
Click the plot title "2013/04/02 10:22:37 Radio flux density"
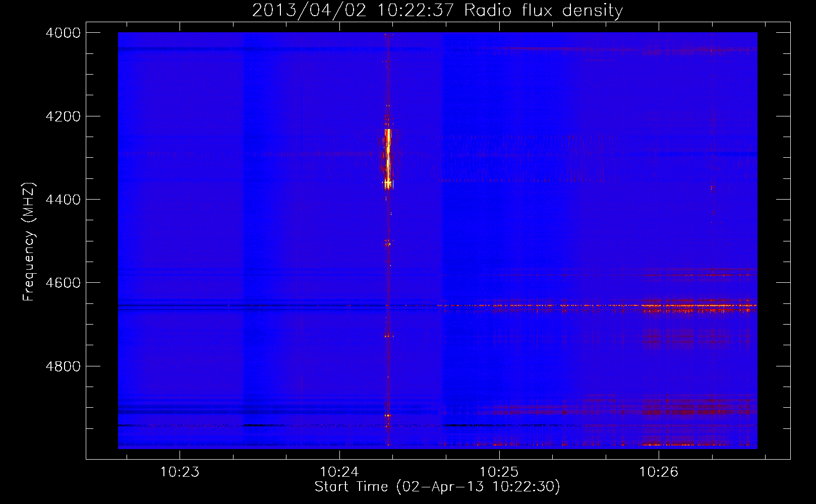(437, 10)
